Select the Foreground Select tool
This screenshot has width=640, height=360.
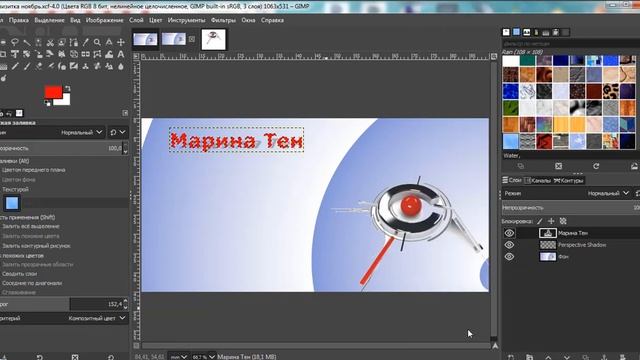pyautogui.click(x=62, y=42)
